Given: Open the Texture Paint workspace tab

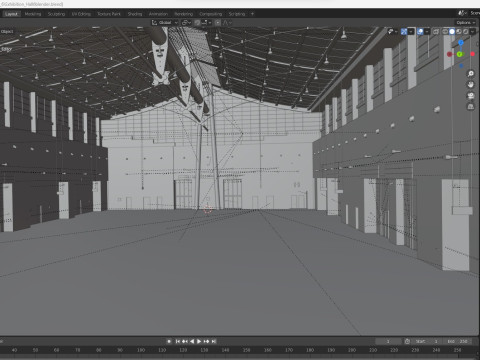Looking at the screenshot, I should click(109, 14).
